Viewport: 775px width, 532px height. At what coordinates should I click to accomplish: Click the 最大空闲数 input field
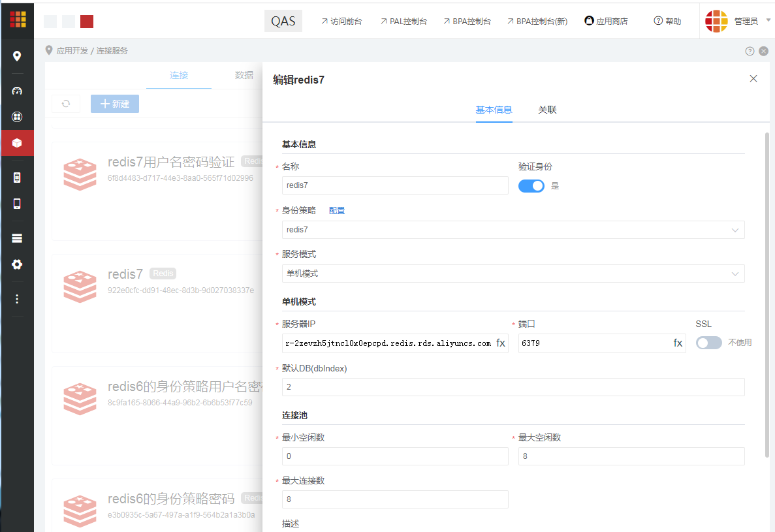click(631, 456)
